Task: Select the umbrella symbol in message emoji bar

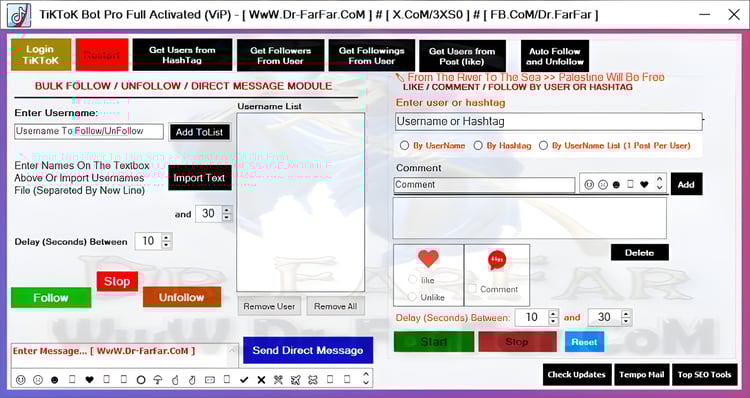Action: (x=158, y=380)
